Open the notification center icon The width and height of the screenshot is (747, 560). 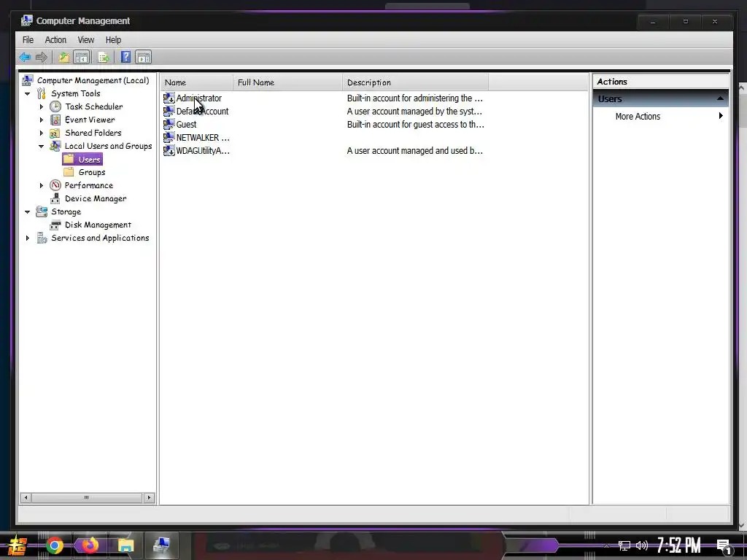[x=724, y=546]
